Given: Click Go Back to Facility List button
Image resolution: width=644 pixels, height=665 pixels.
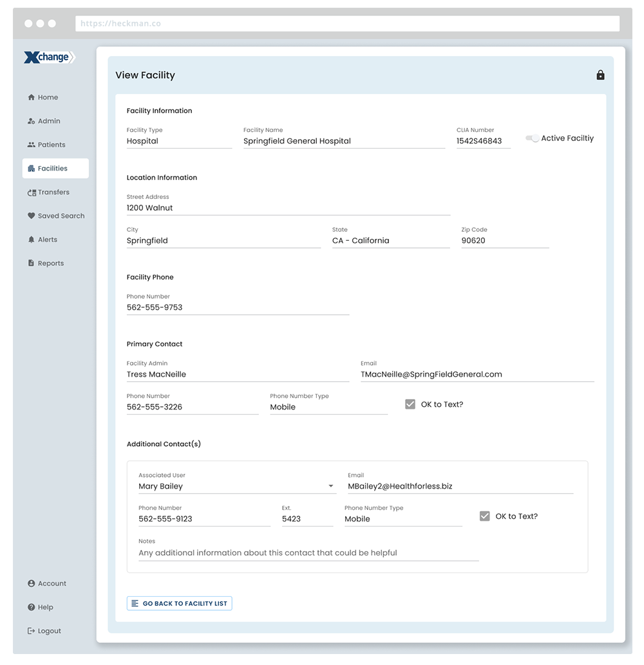Looking at the screenshot, I should pos(179,603).
